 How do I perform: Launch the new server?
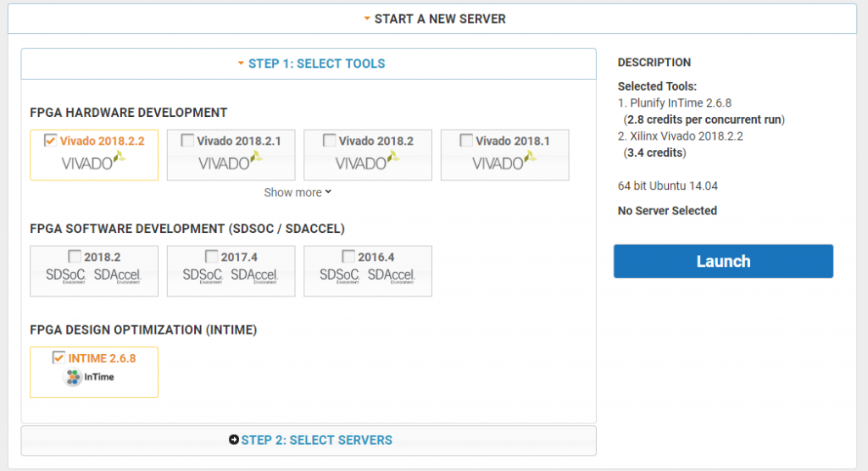[723, 261]
